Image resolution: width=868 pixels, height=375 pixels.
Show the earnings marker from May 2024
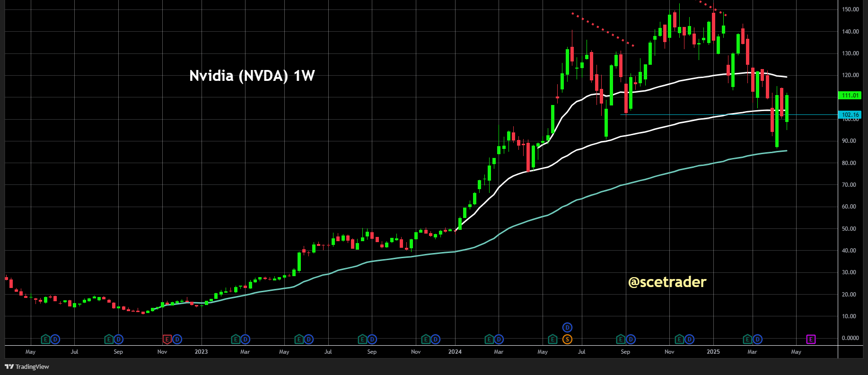(x=552, y=339)
